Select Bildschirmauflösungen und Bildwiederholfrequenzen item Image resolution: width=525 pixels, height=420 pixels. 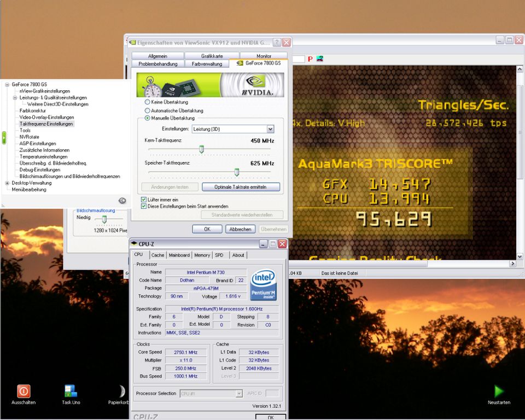click(69, 176)
